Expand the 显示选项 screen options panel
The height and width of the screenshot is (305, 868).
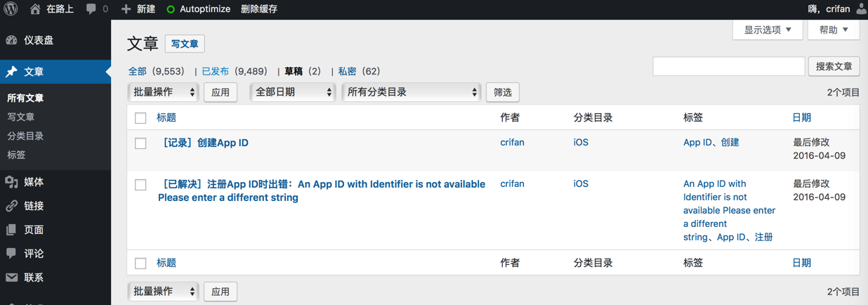point(768,30)
